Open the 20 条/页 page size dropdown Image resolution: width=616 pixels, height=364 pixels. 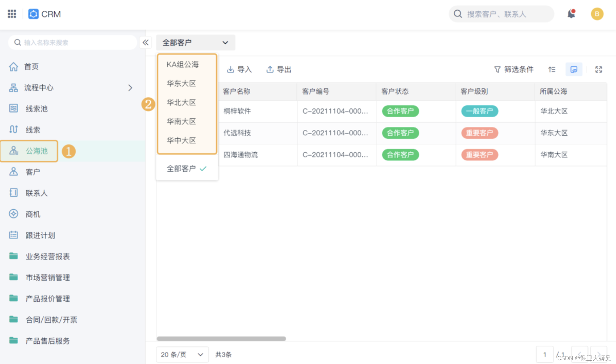click(182, 355)
